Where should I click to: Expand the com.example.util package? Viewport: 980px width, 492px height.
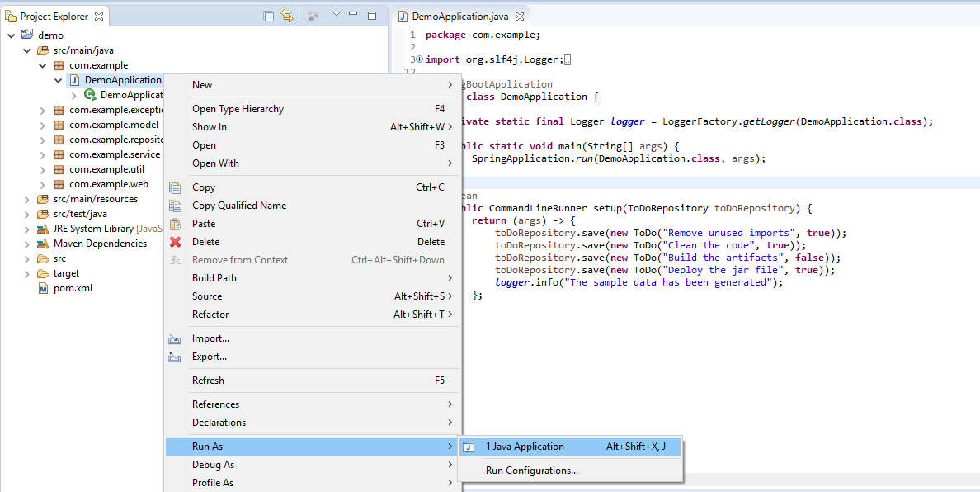point(43,169)
